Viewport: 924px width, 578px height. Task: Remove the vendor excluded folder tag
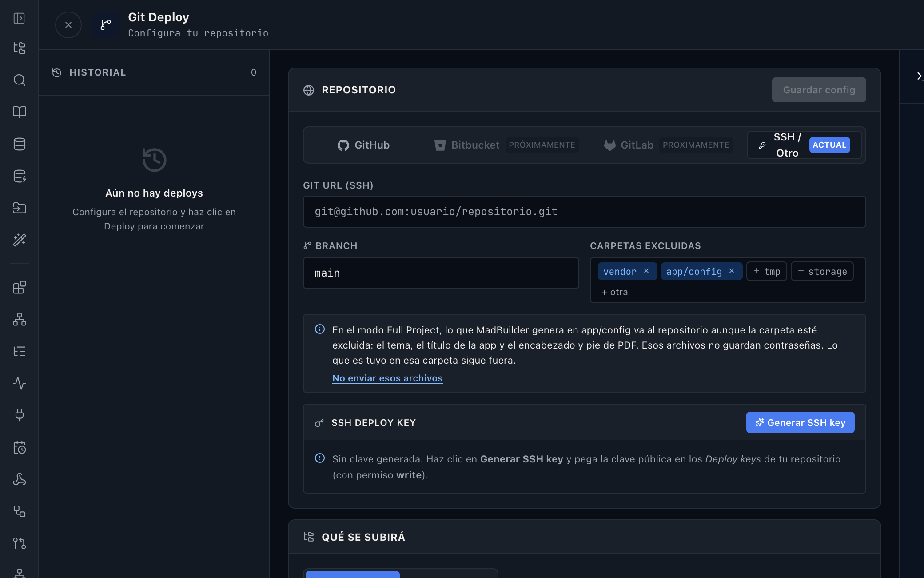point(646,271)
